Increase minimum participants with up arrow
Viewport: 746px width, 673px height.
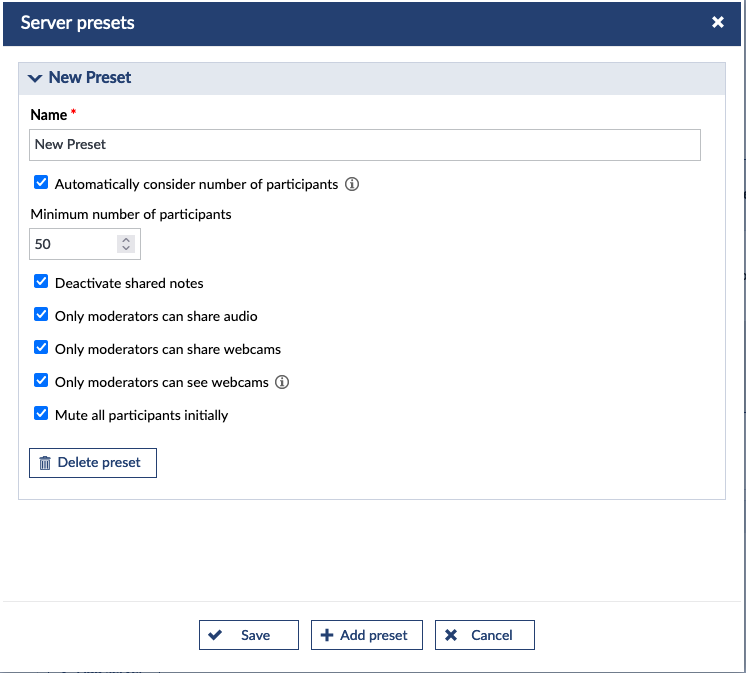point(125,239)
